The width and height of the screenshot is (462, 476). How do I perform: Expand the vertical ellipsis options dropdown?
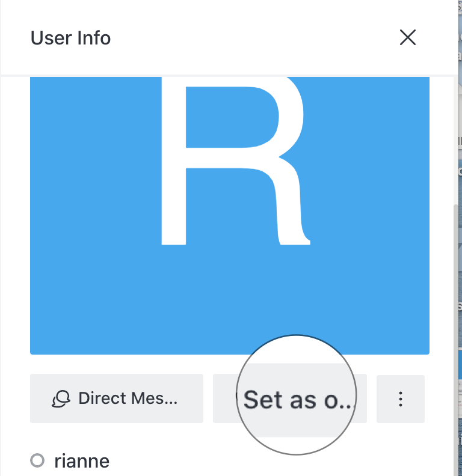pos(401,399)
